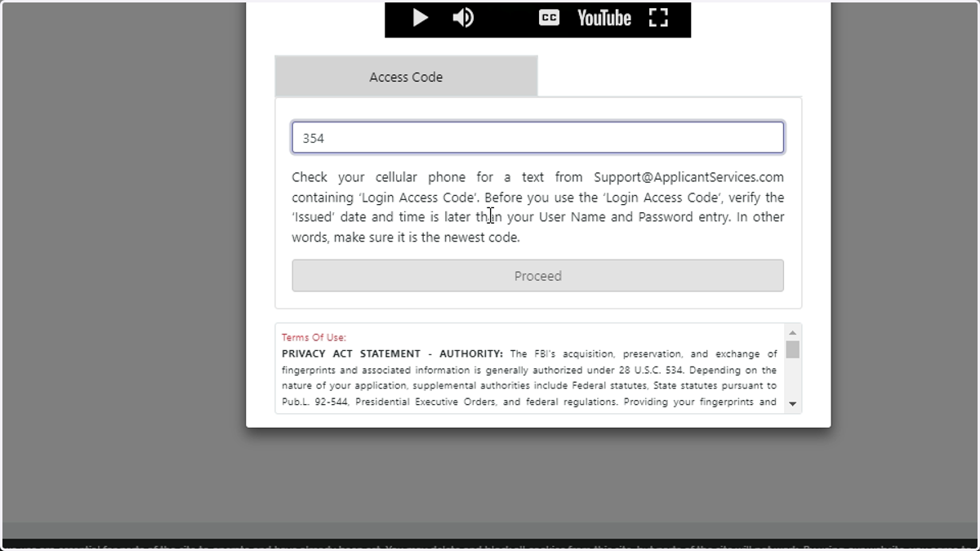Click the Proceed button
The image size is (980, 551).
coord(538,276)
